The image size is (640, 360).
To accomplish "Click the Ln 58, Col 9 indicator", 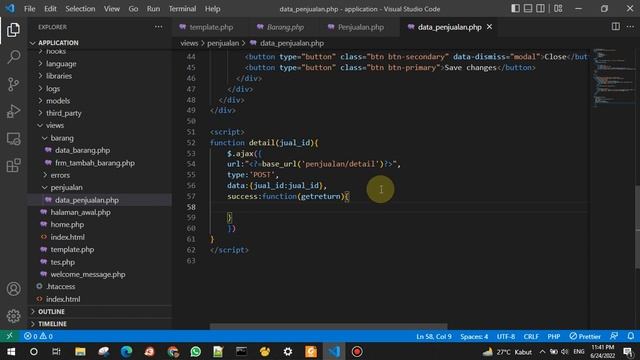I will (x=434, y=336).
